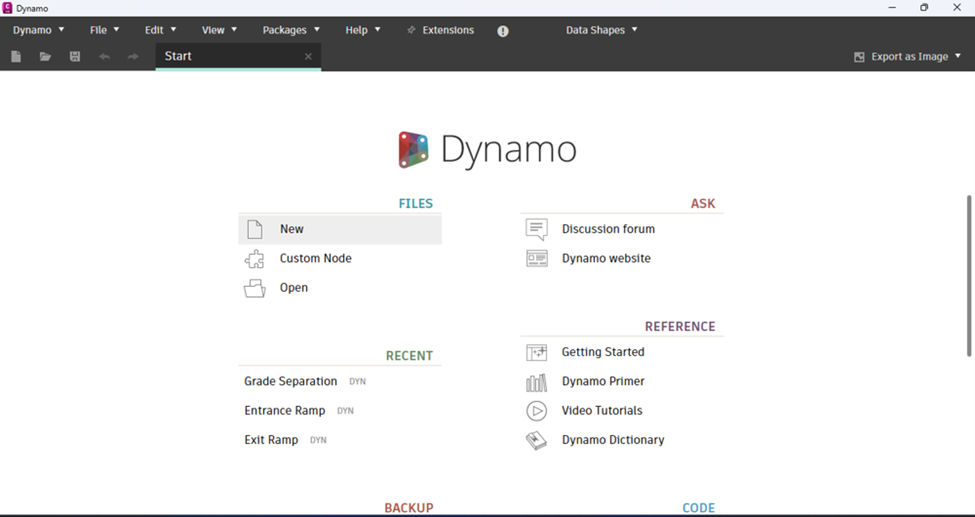The height and width of the screenshot is (517, 975).
Task: Click the RECENT section heading
Action: tap(409, 356)
